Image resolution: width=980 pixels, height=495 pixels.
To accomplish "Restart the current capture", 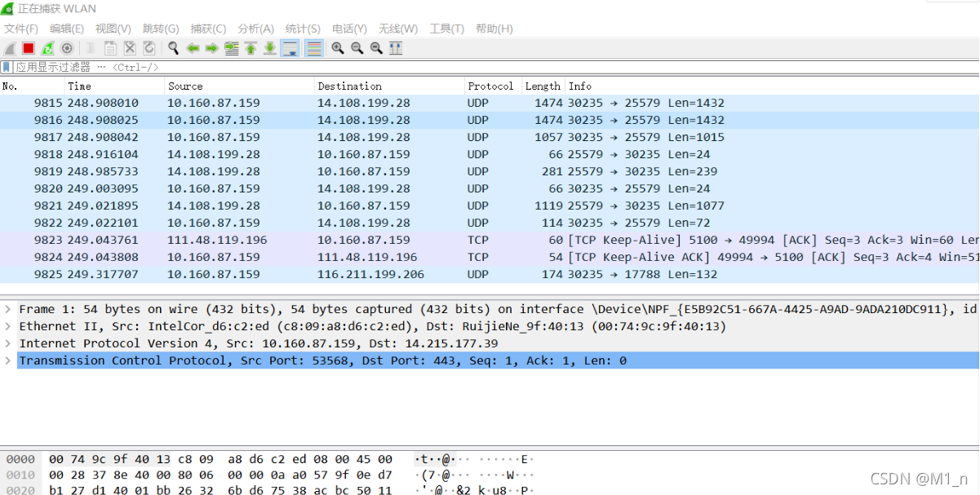I will coord(48,49).
